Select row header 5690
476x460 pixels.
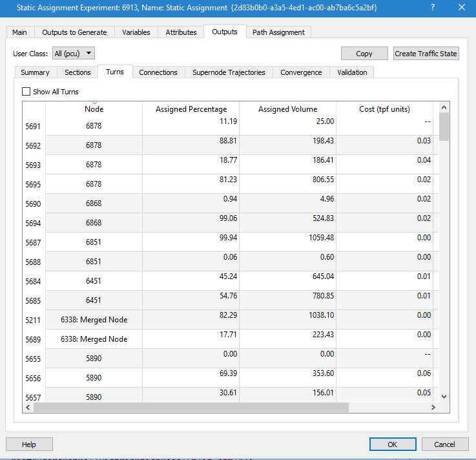[34, 204]
